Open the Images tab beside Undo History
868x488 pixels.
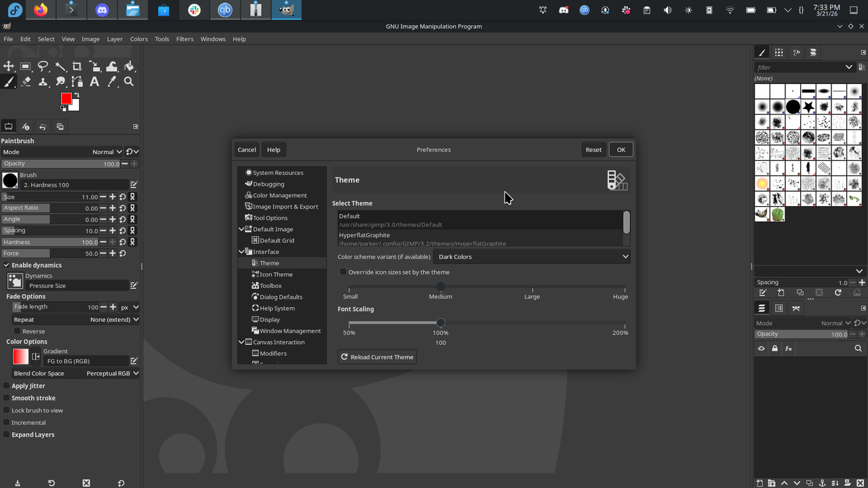tap(60, 127)
